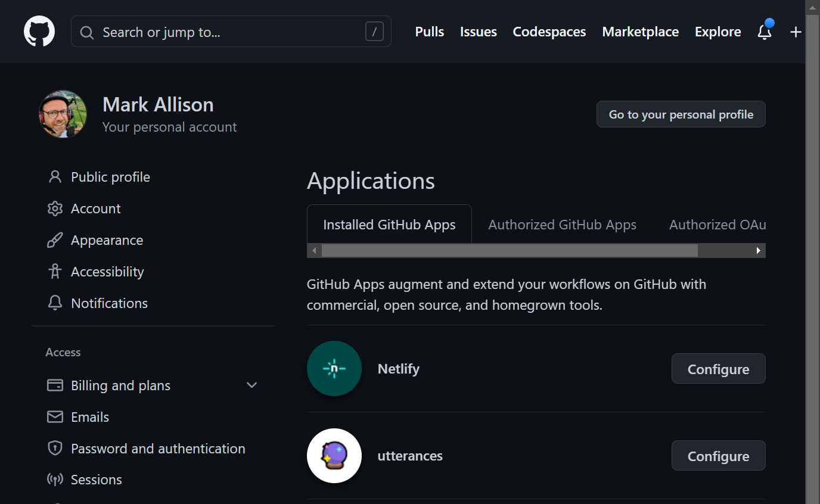Viewport: 820px width, 504px height.
Task: Click the tab scrollbar left arrow
Action: point(314,251)
